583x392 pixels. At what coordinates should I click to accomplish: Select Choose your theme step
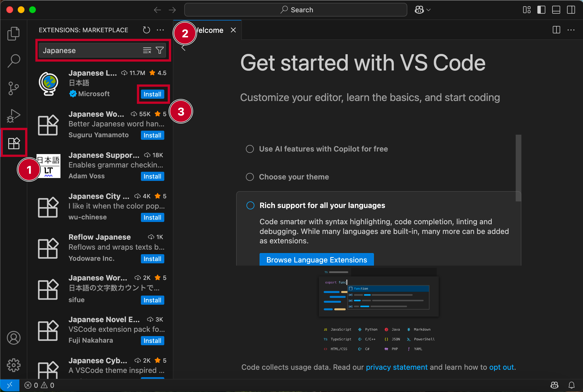tap(288, 177)
